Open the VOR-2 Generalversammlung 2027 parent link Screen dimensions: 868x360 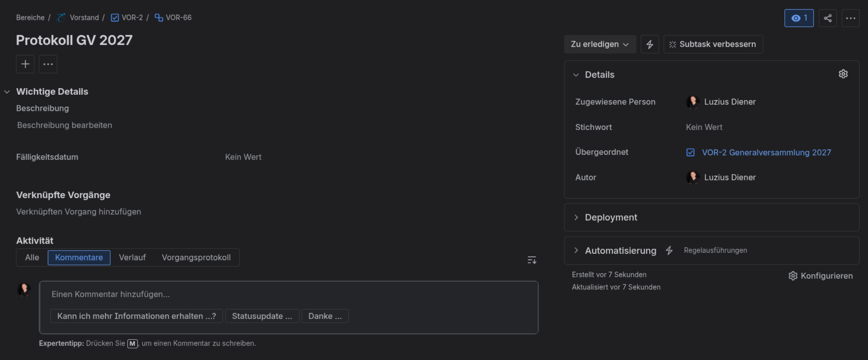(766, 152)
